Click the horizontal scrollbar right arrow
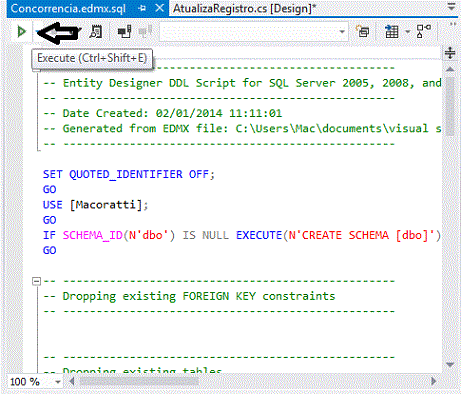 [433, 381]
